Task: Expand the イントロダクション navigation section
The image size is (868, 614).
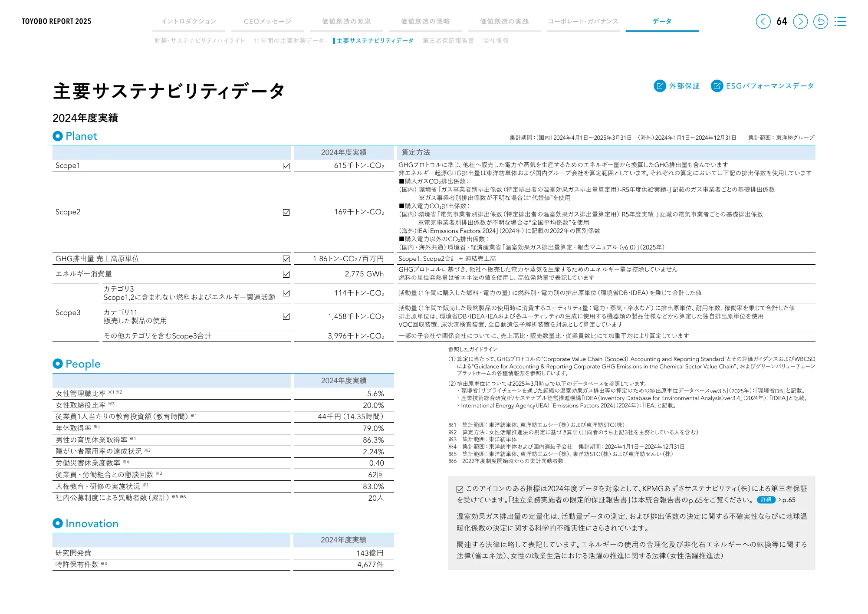Action: pyautogui.click(x=189, y=20)
